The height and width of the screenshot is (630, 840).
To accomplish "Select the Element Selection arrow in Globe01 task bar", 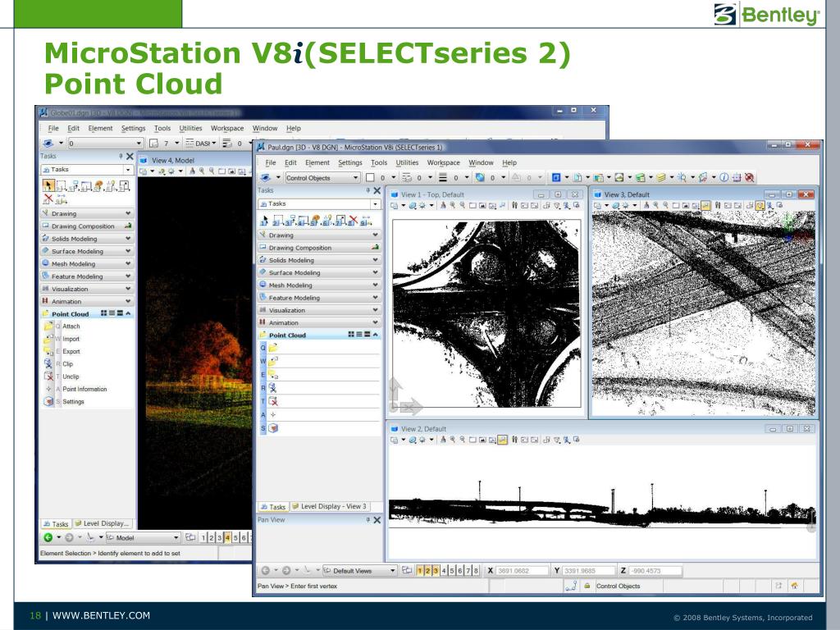I will pos(48,185).
